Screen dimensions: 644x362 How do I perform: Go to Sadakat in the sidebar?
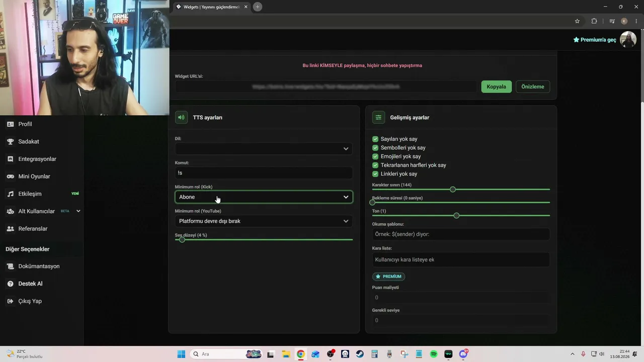click(28, 142)
